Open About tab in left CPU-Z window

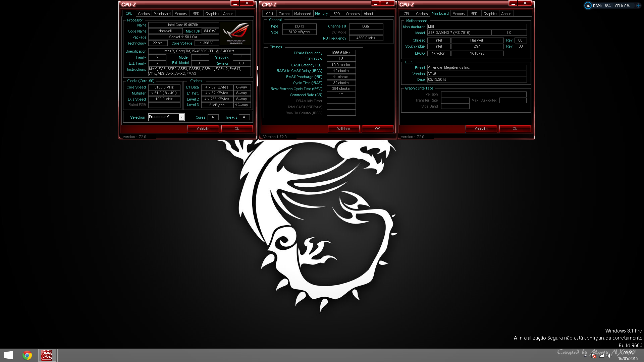click(x=228, y=14)
